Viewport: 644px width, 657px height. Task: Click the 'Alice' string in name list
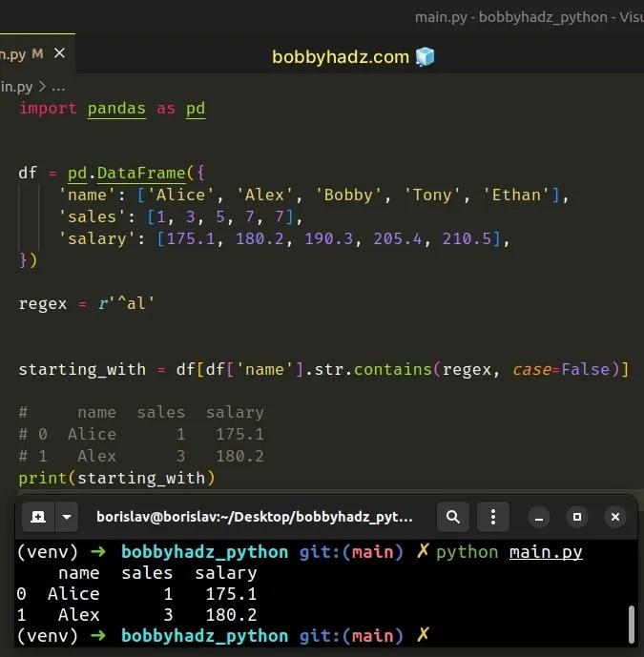click(180, 195)
